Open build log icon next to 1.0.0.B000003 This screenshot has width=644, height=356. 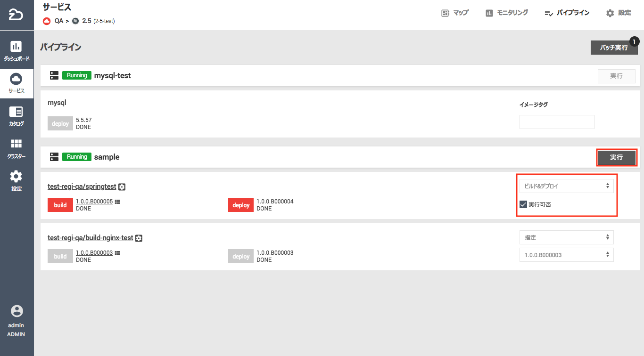pyautogui.click(x=117, y=253)
